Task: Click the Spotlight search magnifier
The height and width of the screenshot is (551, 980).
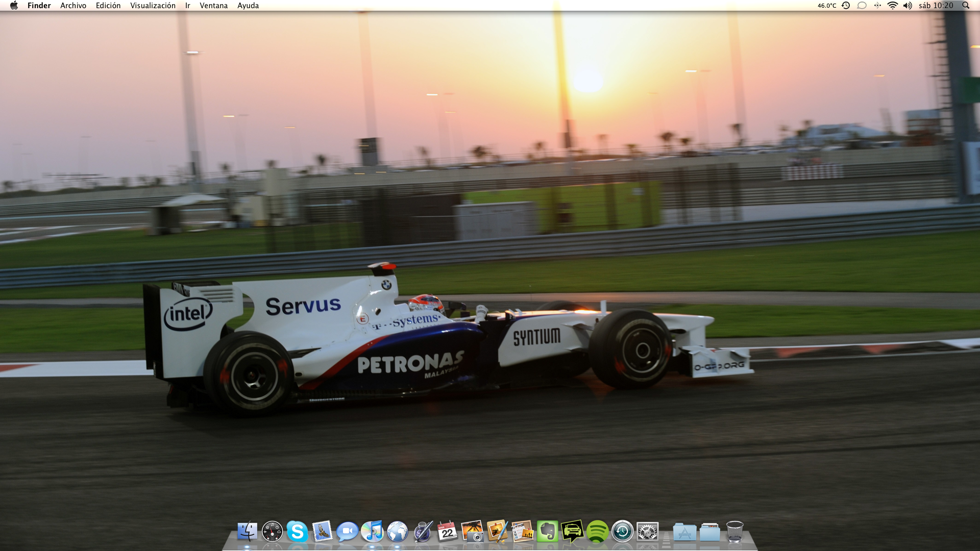Action: pos(966,6)
